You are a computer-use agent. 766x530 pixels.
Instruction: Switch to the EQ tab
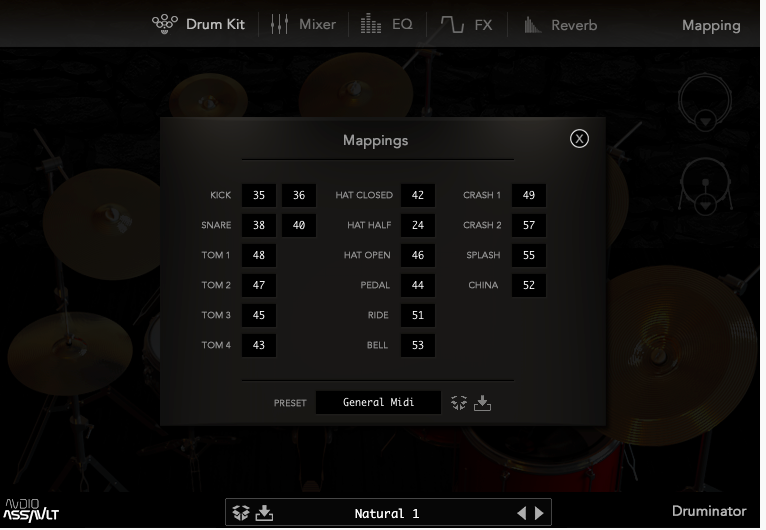(x=387, y=24)
